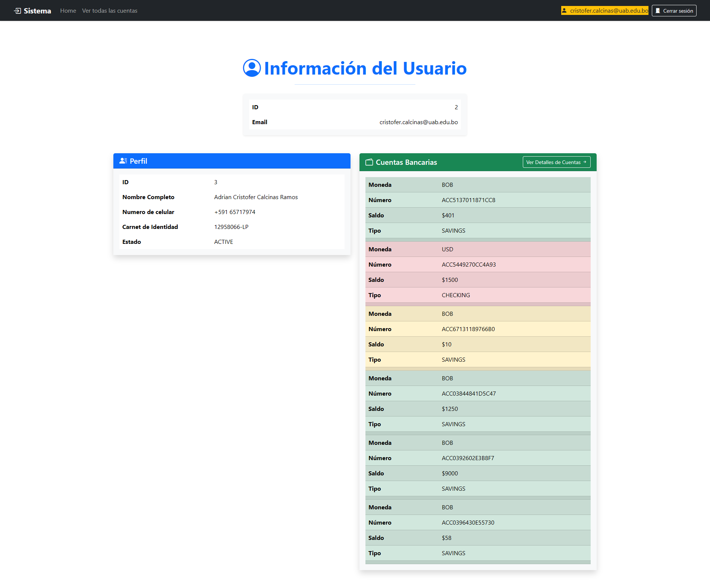The height and width of the screenshot is (588, 710).
Task: Click the Estado label
Action: click(132, 242)
